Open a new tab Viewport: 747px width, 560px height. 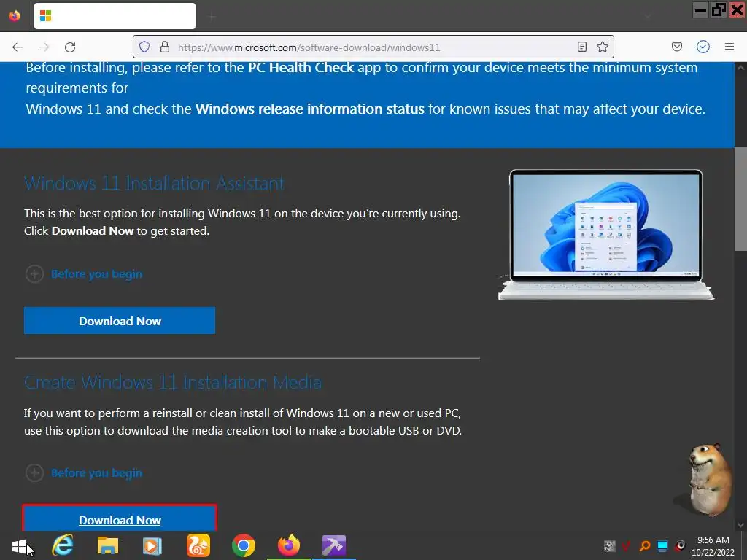[x=212, y=17]
